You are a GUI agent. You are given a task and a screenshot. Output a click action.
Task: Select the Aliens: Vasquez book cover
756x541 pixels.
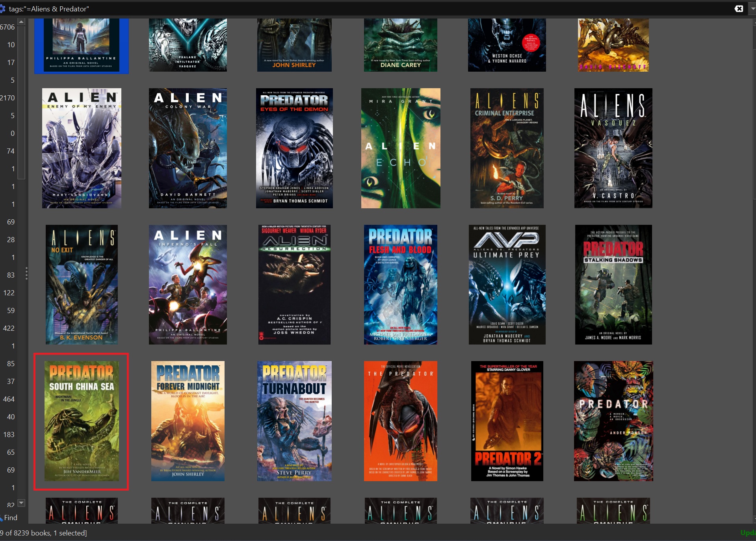(613, 148)
